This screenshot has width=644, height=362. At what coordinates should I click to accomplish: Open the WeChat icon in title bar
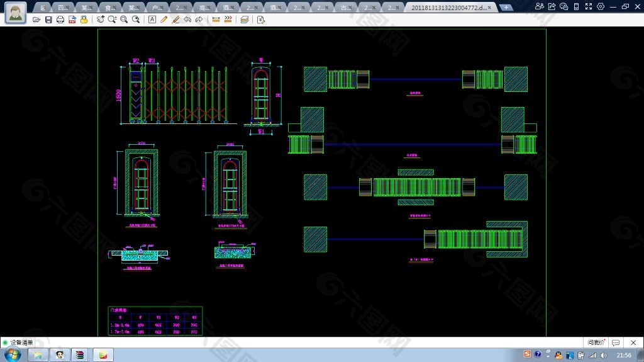pos(564,6)
